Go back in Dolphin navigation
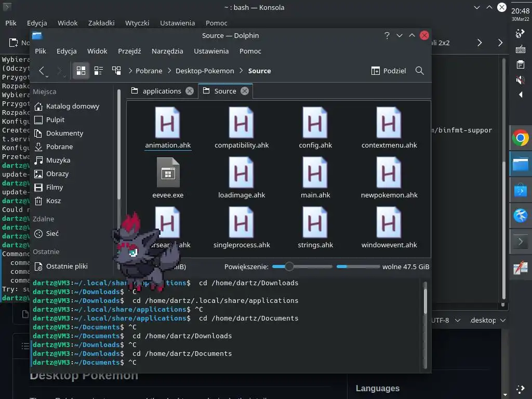532x399 pixels. tap(42, 71)
